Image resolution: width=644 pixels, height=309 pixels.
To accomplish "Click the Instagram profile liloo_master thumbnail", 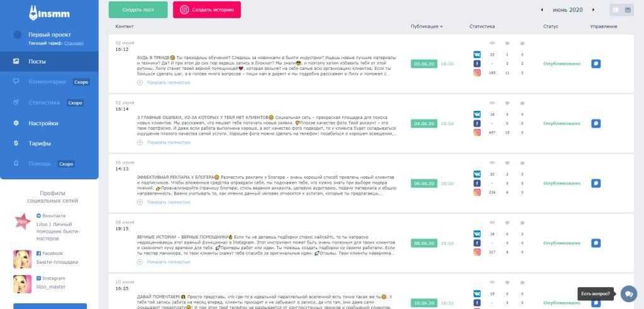I will (x=22, y=284).
